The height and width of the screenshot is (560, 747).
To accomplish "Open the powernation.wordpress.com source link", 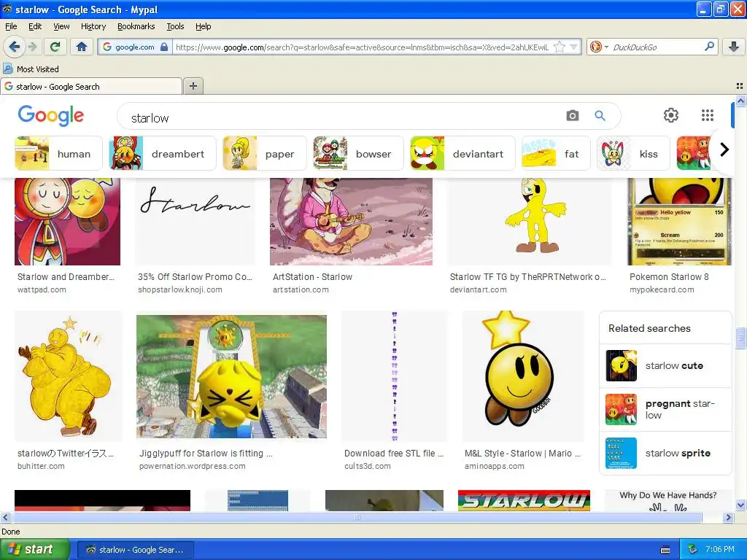I will [x=193, y=466].
